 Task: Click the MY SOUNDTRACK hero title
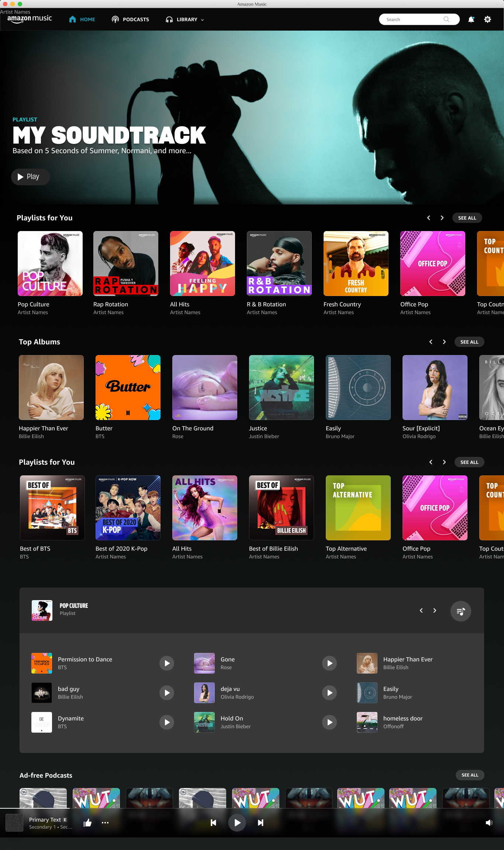pyautogui.click(x=109, y=135)
